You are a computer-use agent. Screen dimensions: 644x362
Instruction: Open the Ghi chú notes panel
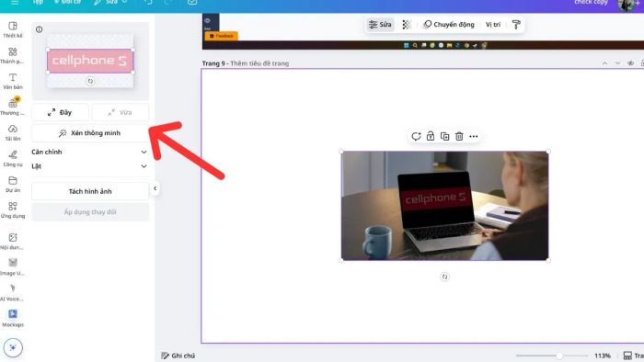pyautogui.click(x=178, y=356)
